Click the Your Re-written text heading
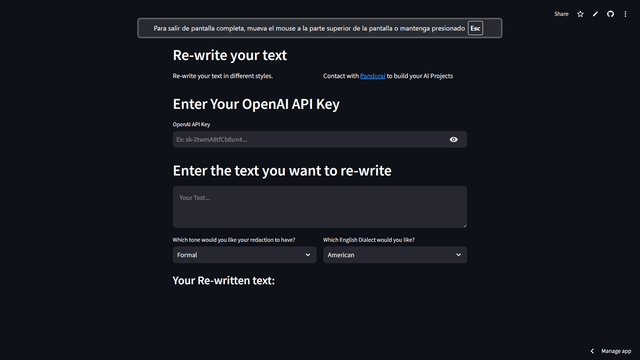 click(224, 281)
